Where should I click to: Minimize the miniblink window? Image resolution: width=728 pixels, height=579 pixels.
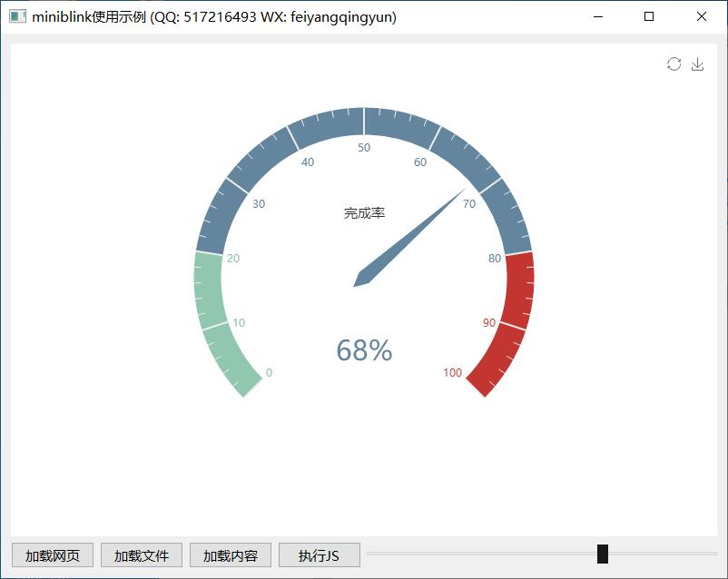tap(598, 16)
